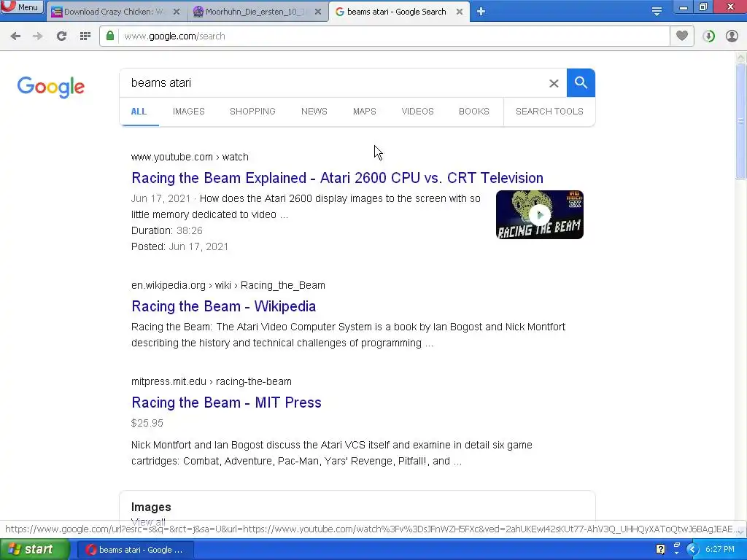Open a new tab with plus button

pos(481,12)
